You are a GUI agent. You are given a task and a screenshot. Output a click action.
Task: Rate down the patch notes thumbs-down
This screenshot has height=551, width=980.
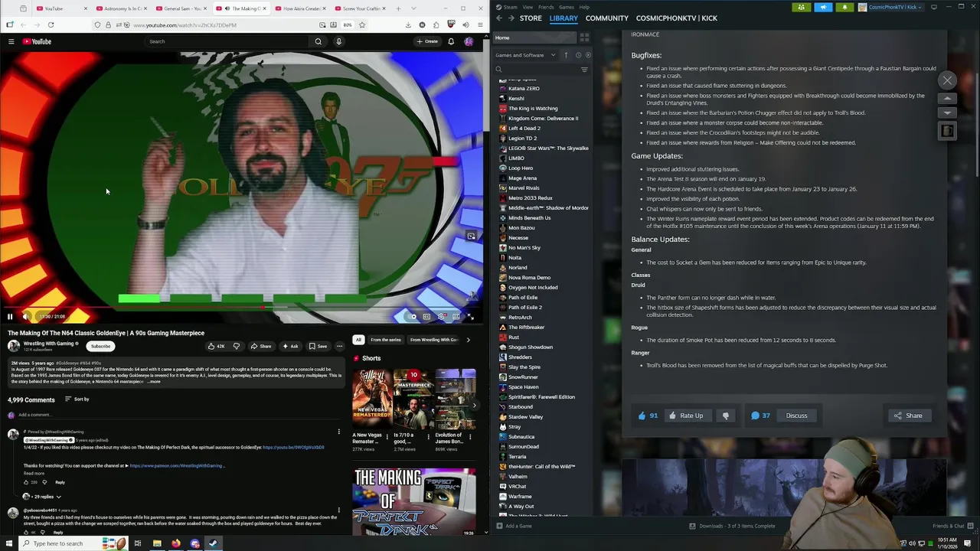[x=725, y=416]
